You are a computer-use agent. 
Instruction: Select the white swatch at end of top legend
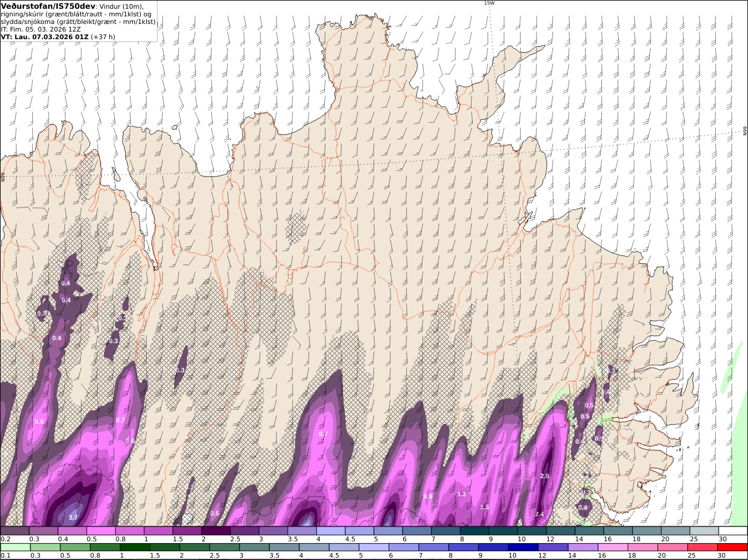[x=733, y=531]
